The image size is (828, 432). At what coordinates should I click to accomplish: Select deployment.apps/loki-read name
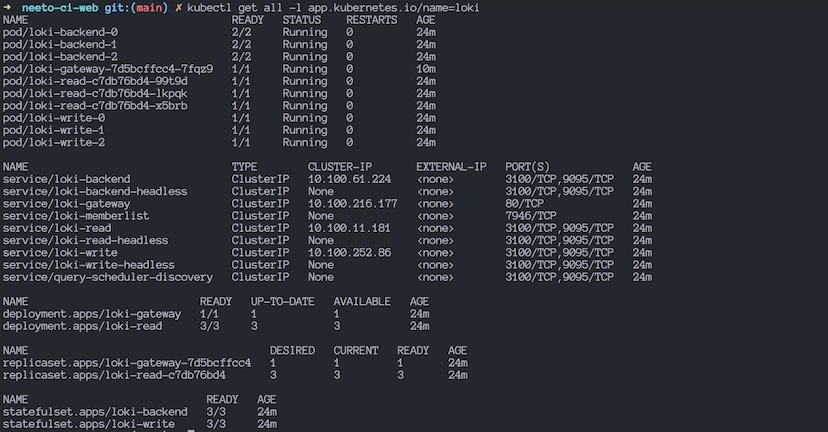pos(82,326)
